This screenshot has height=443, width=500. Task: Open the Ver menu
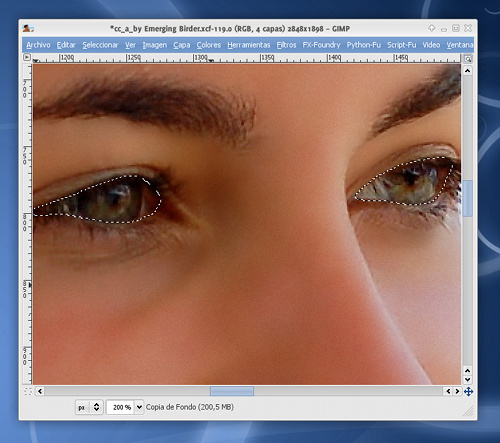(130, 45)
